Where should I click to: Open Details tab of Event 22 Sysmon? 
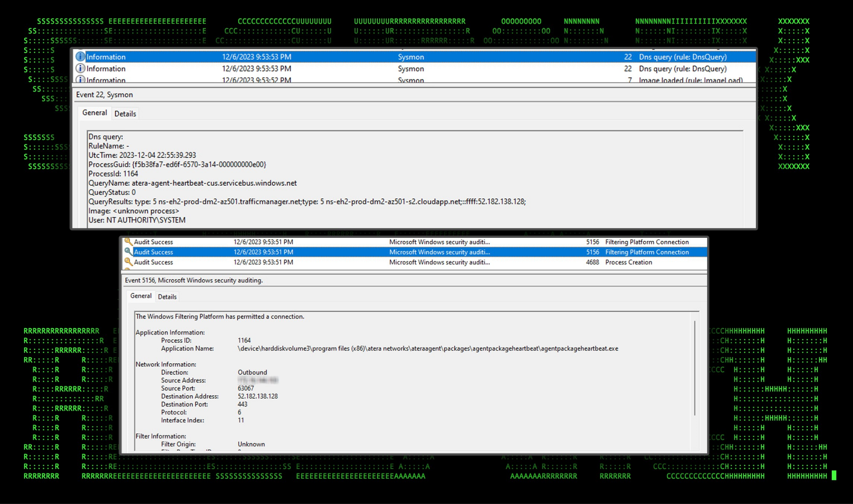pyautogui.click(x=125, y=114)
